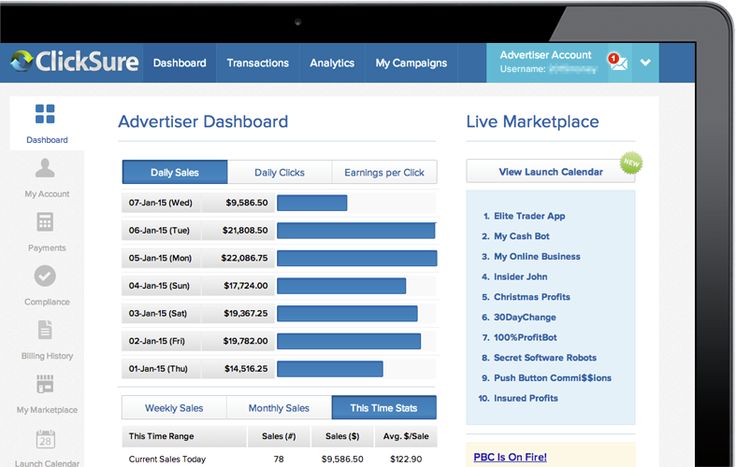Switch to the Daily Clicks tab
This screenshot has width=736, height=467.
click(x=279, y=172)
